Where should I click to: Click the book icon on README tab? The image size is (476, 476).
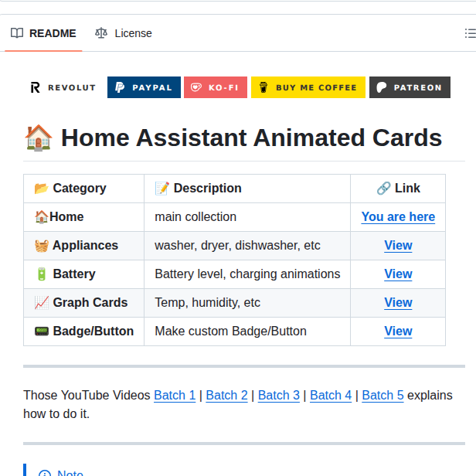coord(17,33)
